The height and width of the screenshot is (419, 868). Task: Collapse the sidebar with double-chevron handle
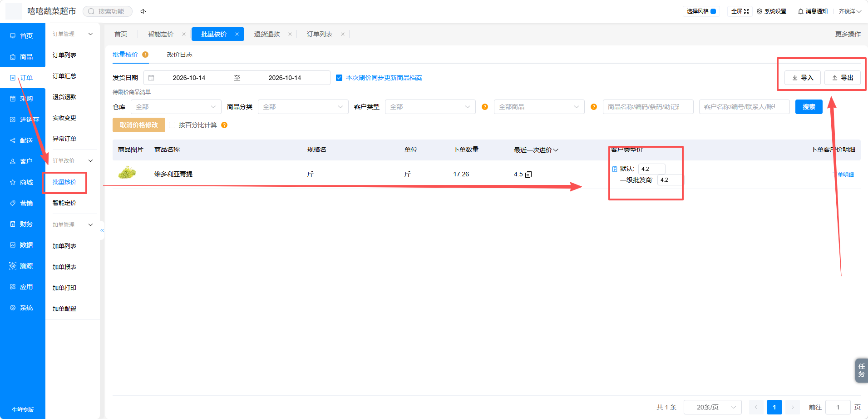tap(102, 230)
